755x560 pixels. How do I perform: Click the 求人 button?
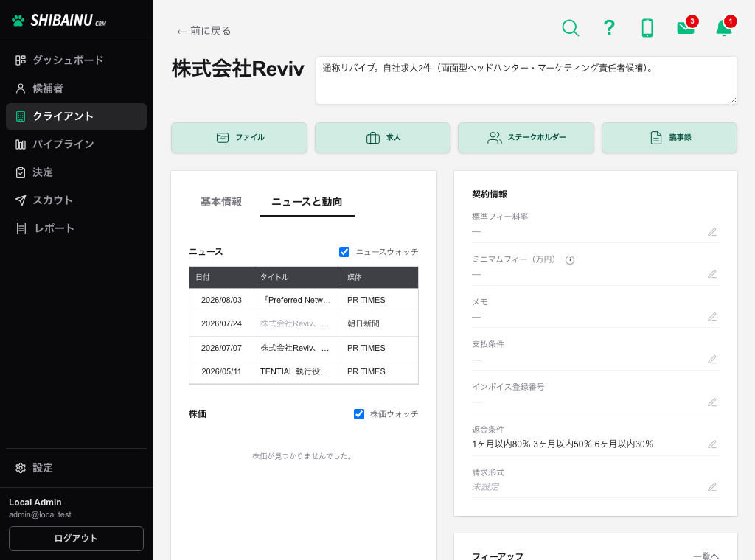(383, 138)
